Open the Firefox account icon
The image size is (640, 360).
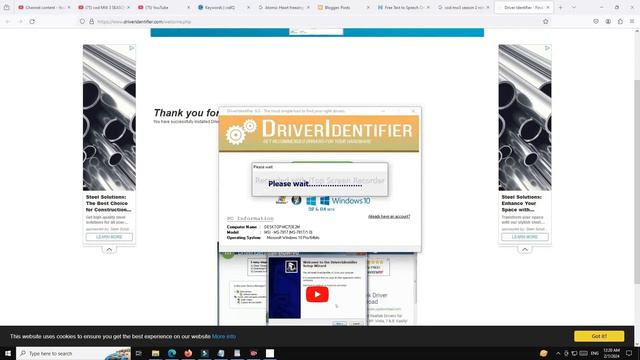608,21
